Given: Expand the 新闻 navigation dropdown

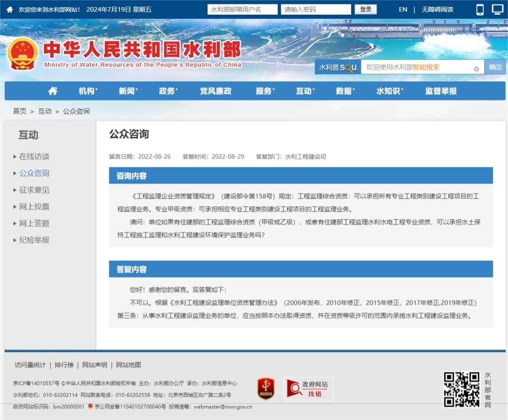Looking at the screenshot, I should (x=128, y=91).
